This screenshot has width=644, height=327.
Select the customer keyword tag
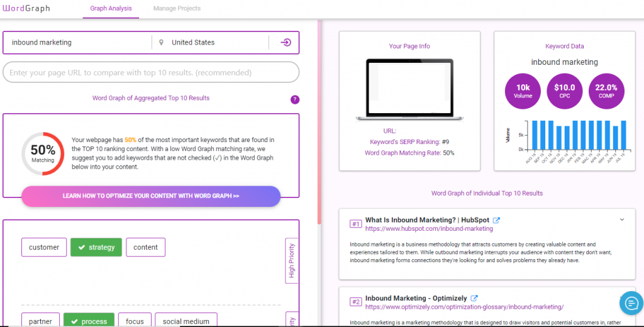tap(44, 247)
